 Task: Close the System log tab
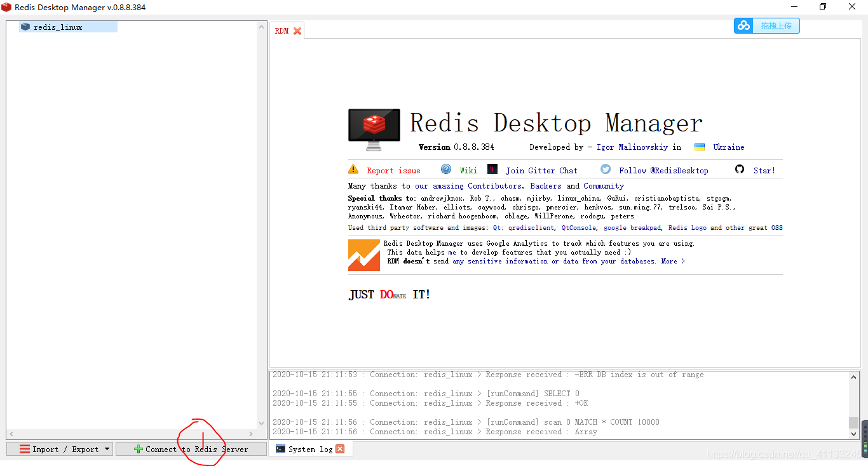[x=340, y=449]
